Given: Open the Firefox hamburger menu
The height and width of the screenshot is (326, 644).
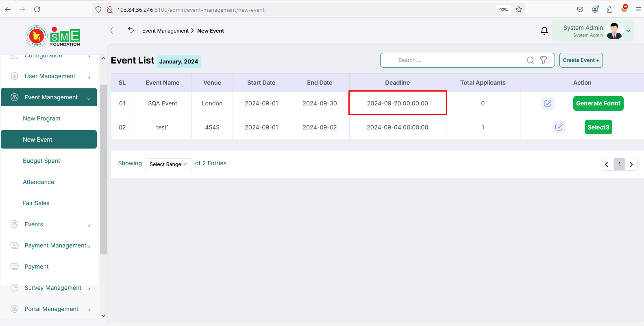Looking at the screenshot, I should point(639,9).
